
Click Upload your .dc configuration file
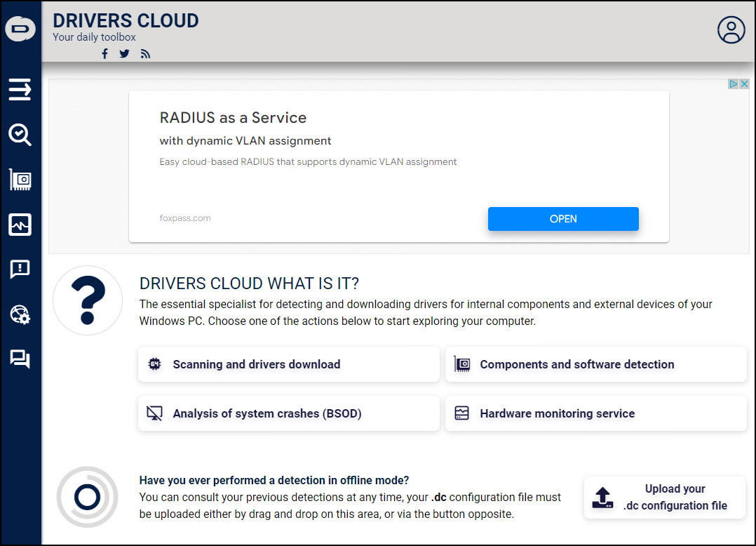click(665, 498)
